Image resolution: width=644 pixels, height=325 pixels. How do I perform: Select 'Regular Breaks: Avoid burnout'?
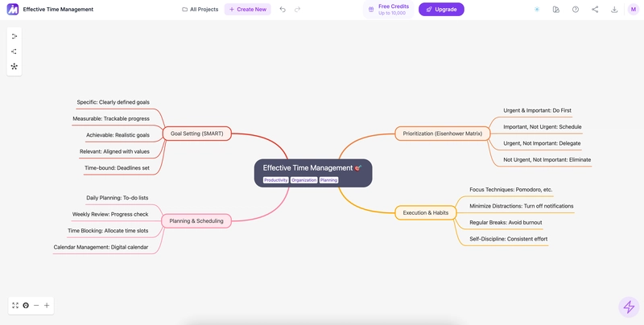506,222
